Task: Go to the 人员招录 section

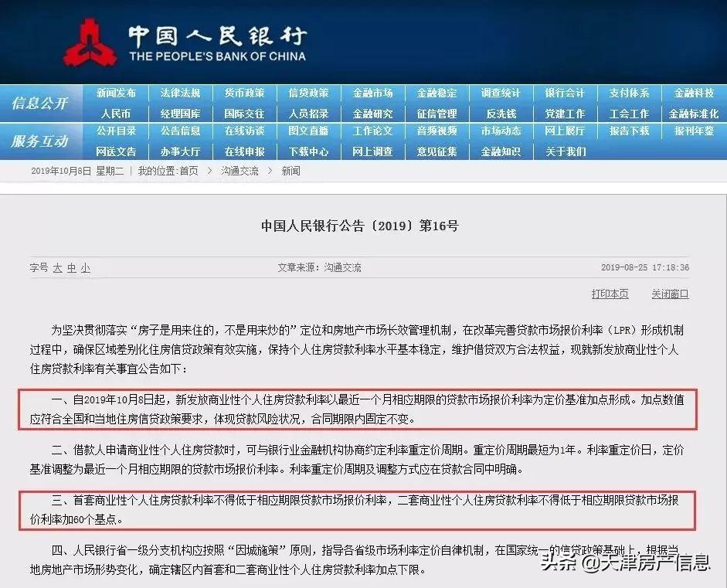Action: coord(308,114)
